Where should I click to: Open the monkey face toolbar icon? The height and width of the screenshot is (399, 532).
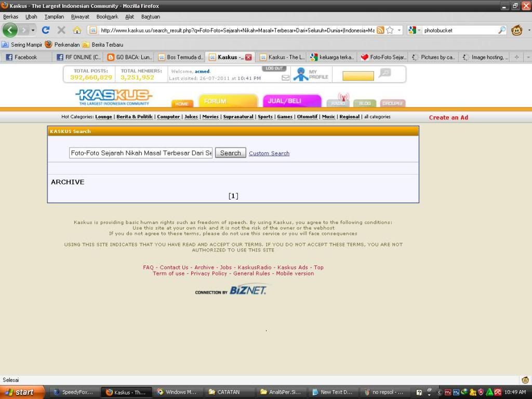(517, 30)
